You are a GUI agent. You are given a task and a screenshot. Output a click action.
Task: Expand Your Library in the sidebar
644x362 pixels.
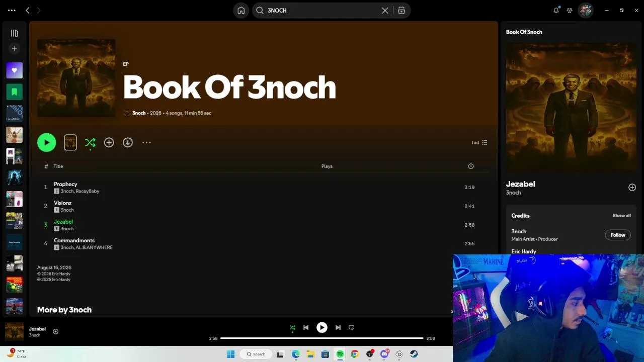[14, 33]
